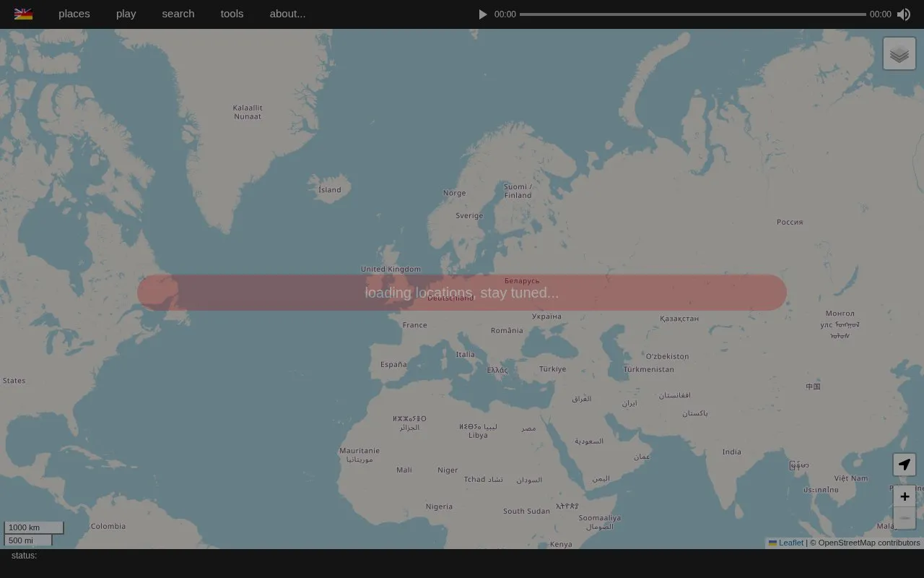924x578 pixels.
Task: Start audio playback with the play button
Action: (483, 14)
